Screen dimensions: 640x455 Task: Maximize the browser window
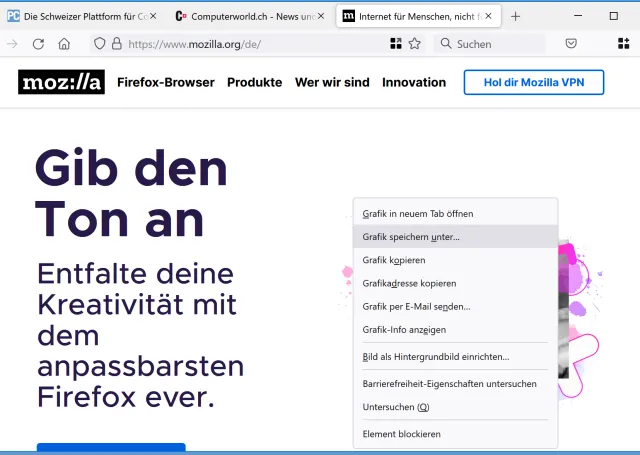click(613, 16)
